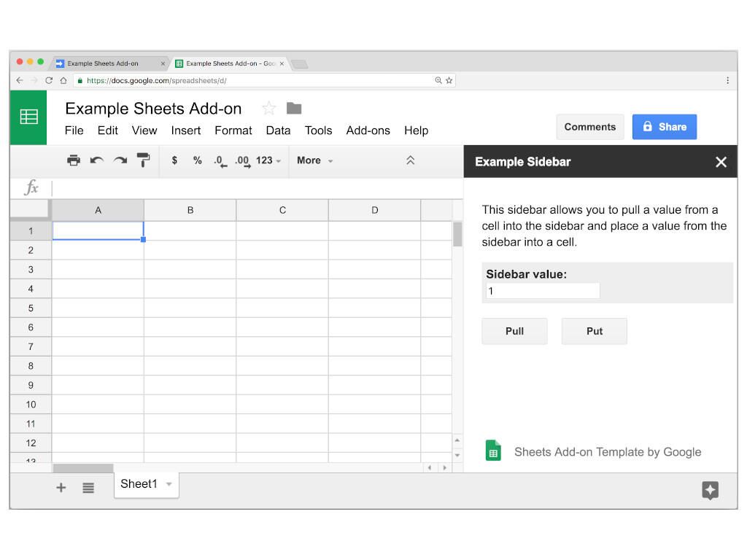747x560 pixels.
Task: Click the Print icon in the toolbar
Action: pos(74,160)
